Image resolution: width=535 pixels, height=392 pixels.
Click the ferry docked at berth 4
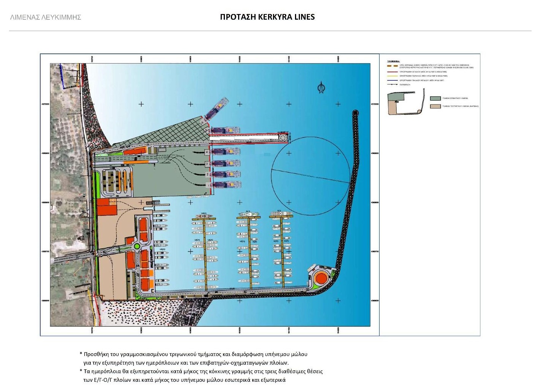pos(226,152)
